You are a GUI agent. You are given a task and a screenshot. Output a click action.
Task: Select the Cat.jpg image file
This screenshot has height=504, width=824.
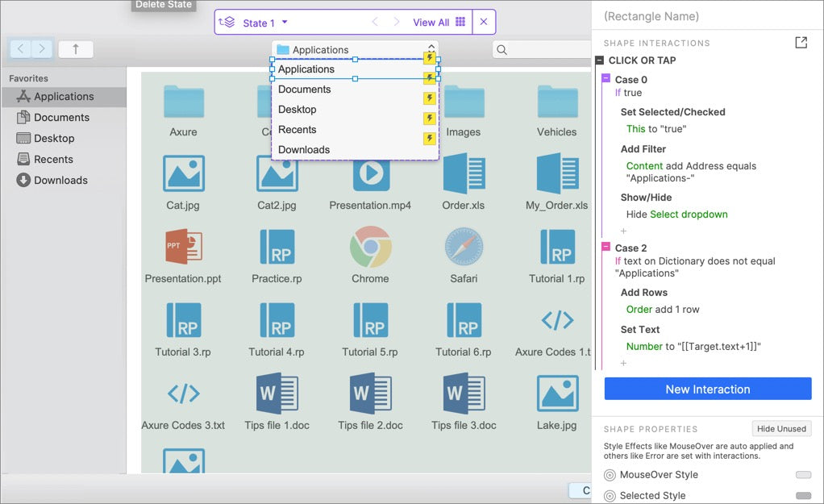(x=183, y=173)
